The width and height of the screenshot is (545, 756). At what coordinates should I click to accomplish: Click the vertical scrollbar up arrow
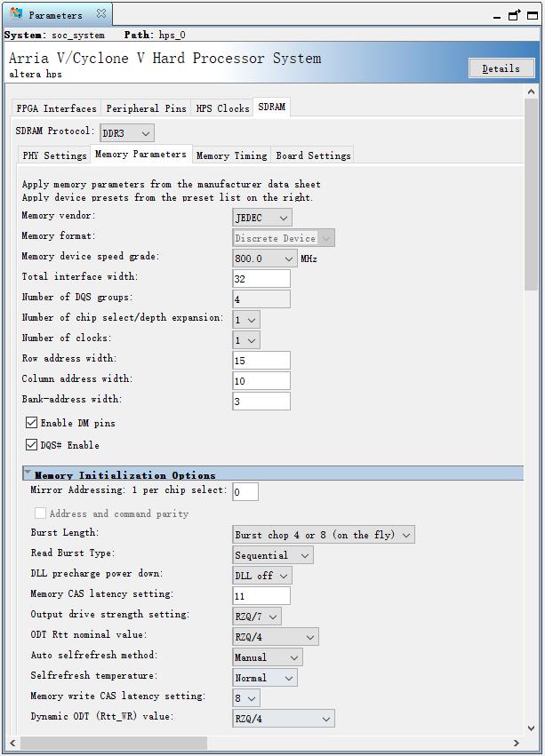pyautogui.click(x=531, y=92)
